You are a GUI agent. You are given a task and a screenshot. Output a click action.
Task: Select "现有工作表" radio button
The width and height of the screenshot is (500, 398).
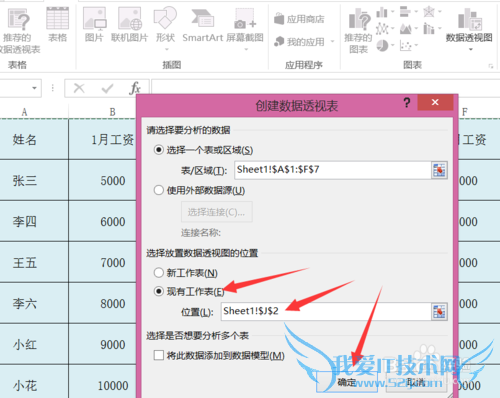[x=159, y=291]
